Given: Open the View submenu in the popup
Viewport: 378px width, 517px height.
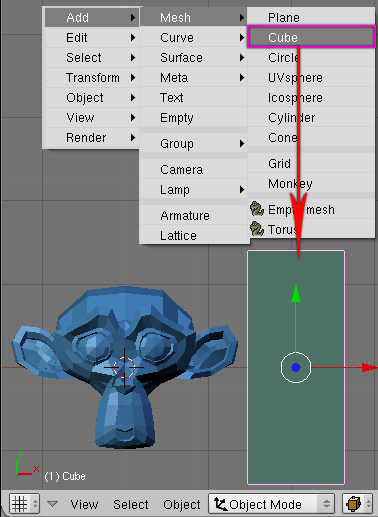Looking at the screenshot, I should tap(92, 117).
